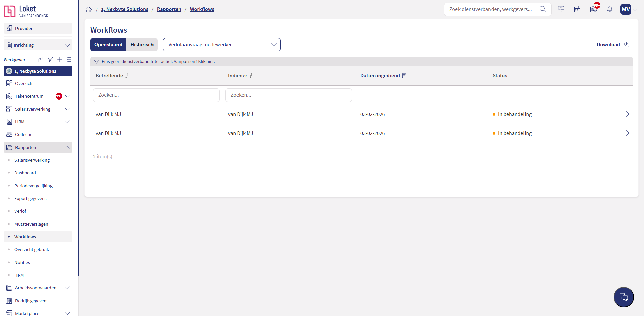Open the chat support bubble
Screen dimensions: 644x316
pos(623,297)
